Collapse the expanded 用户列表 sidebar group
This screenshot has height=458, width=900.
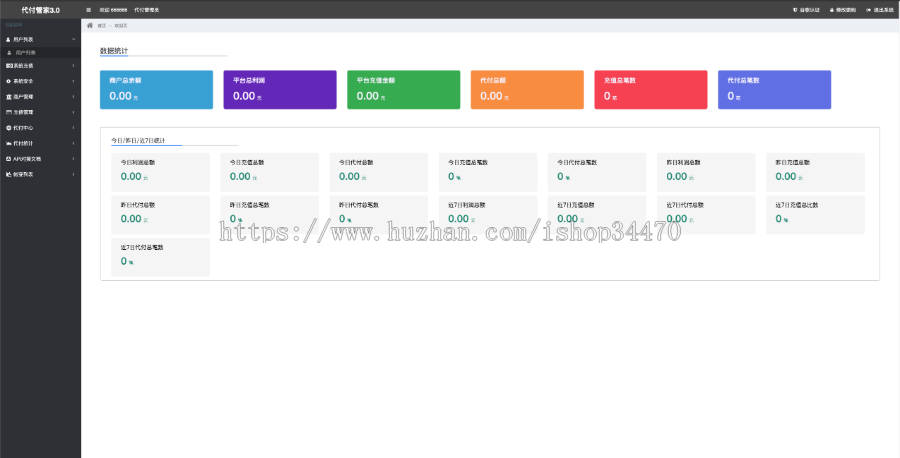pyautogui.click(x=40, y=39)
